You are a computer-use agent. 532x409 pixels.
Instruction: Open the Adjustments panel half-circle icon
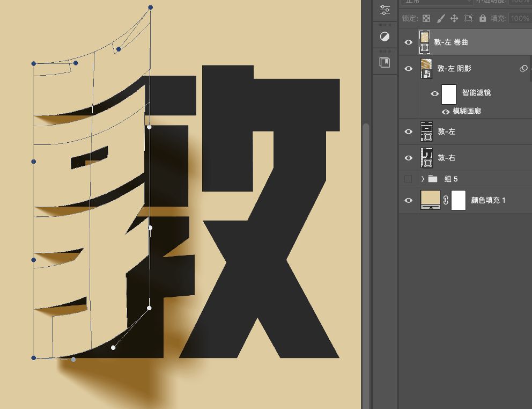(385, 36)
